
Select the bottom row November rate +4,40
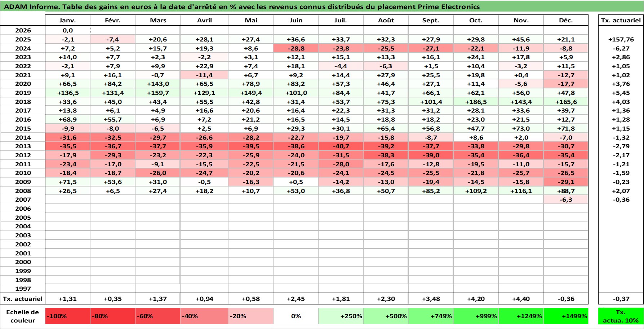521,299
